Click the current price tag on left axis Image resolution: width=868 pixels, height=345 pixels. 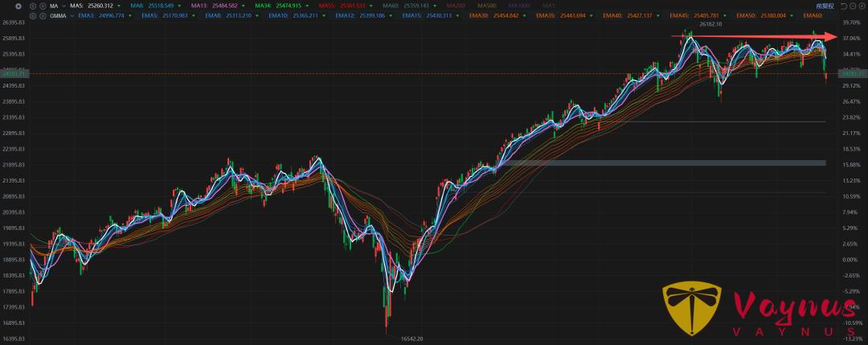(x=14, y=73)
